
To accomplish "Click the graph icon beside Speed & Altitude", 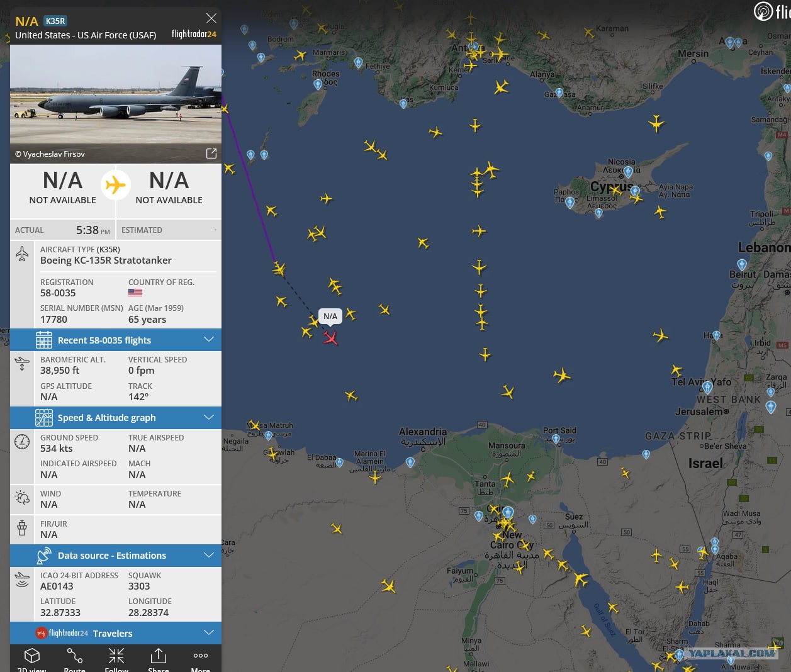I will tap(44, 418).
